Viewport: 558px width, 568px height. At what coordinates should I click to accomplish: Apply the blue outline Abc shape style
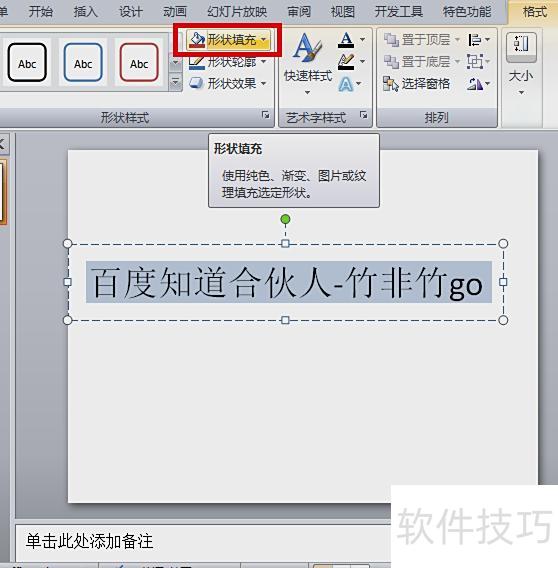click(83, 62)
